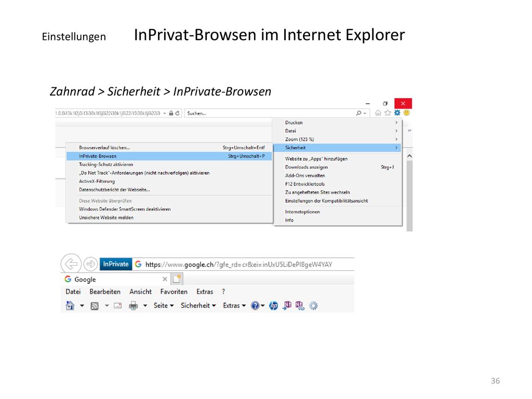Image resolution: width=532 pixels, height=399 pixels.
Task: Open the Extras dropdown in the command bar
Action: (234, 305)
